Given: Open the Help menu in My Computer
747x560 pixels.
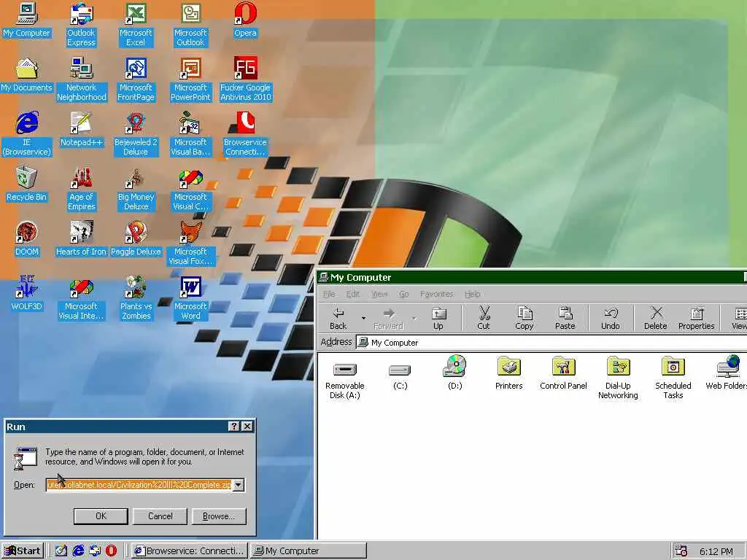Looking at the screenshot, I should (x=473, y=294).
